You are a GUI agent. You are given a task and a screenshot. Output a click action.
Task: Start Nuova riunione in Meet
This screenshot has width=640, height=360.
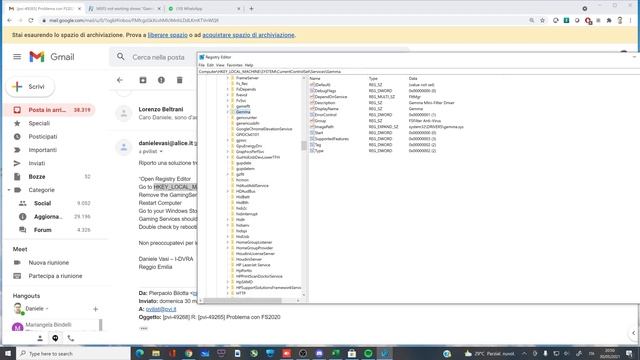[x=48, y=262]
